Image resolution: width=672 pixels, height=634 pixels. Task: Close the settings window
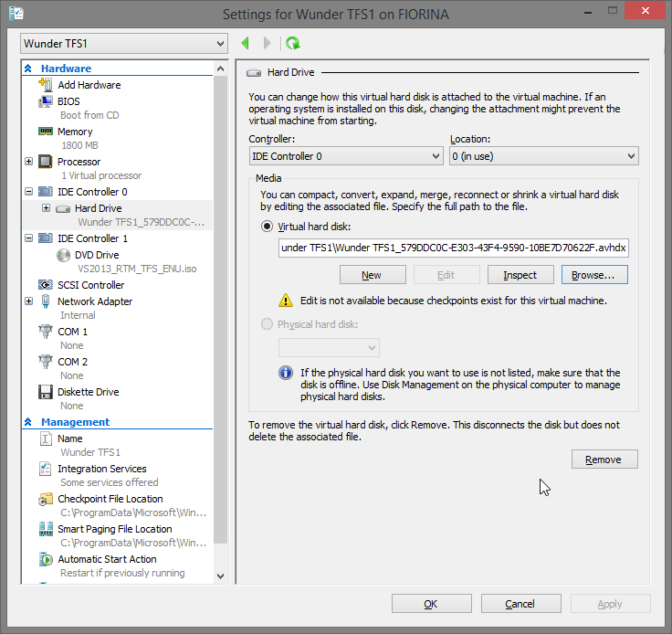coord(645,11)
